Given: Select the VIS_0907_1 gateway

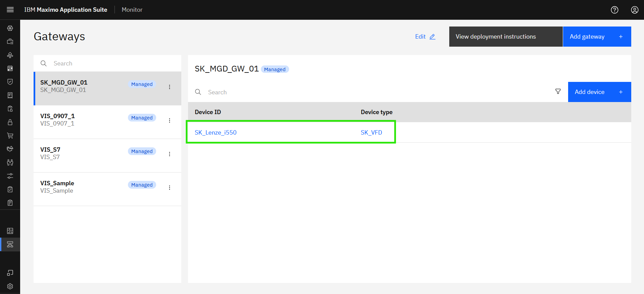Looking at the screenshot, I should (x=107, y=122).
